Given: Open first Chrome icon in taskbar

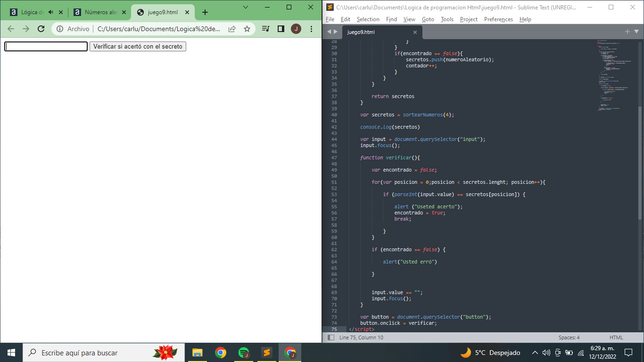Looking at the screenshot, I should pyautogui.click(x=220, y=353).
